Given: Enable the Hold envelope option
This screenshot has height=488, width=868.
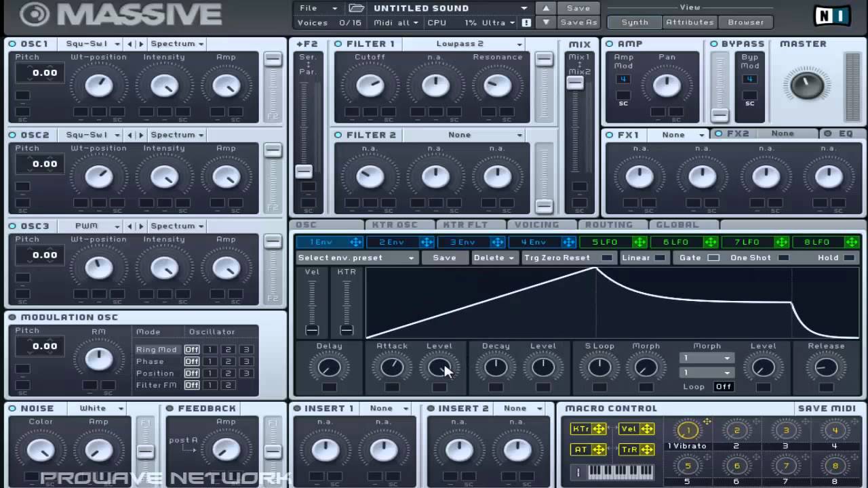Looking at the screenshot, I should (849, 258).
